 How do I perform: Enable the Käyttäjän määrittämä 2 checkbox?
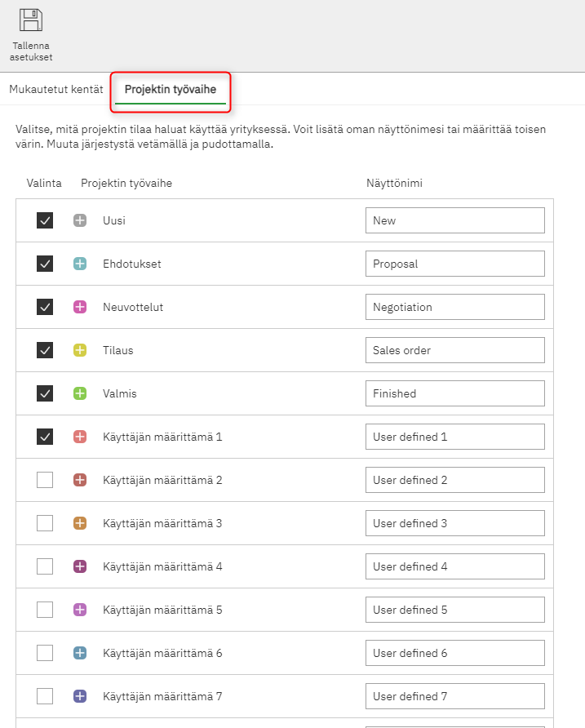pos(45,480)
